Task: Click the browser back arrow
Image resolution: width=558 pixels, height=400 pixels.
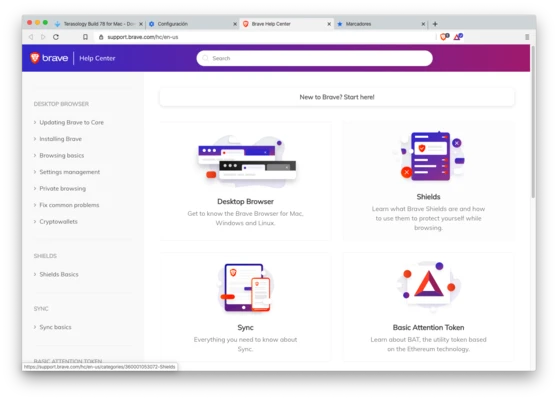Action: [x=31, y=37]
